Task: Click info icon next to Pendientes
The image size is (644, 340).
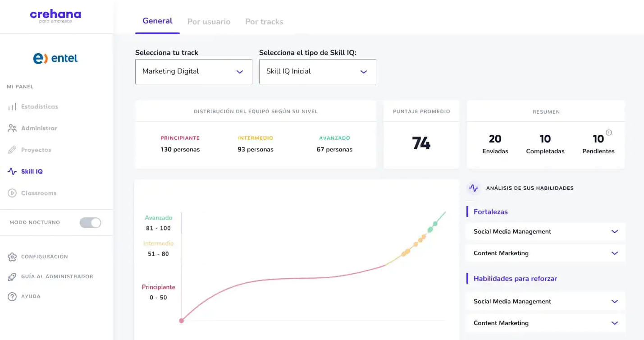Action: point(609,133)
